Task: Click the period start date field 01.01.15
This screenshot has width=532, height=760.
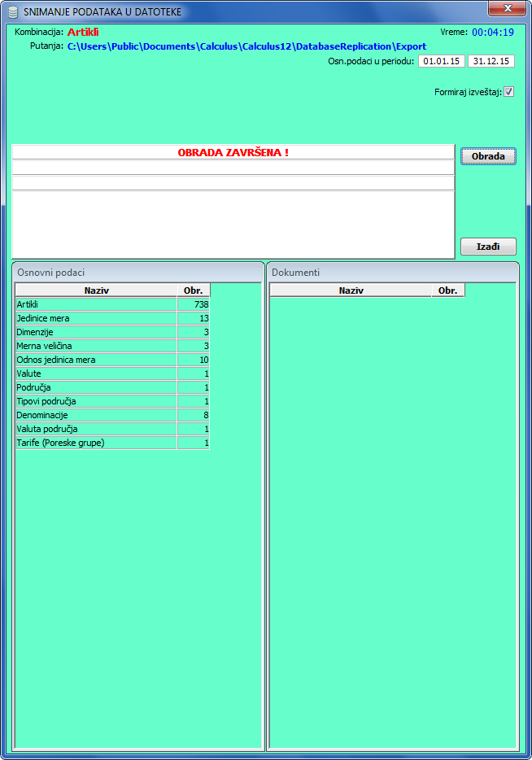Action: point(441,62)
